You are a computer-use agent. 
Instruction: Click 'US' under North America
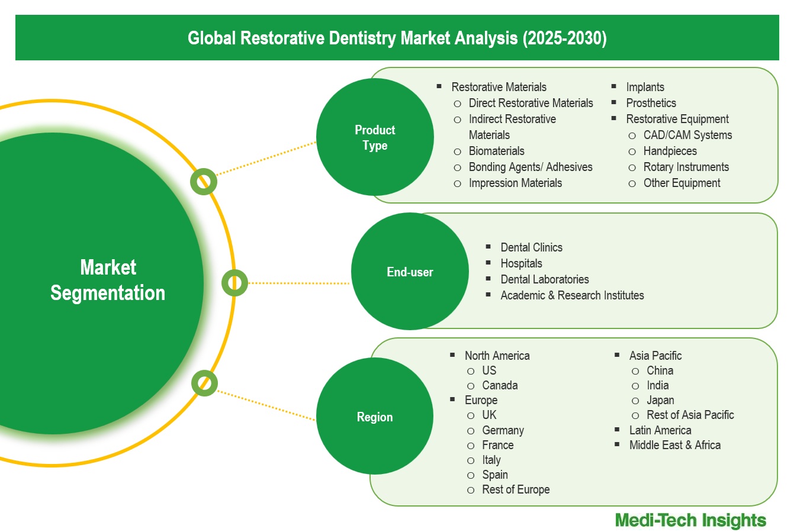[489, 370]
